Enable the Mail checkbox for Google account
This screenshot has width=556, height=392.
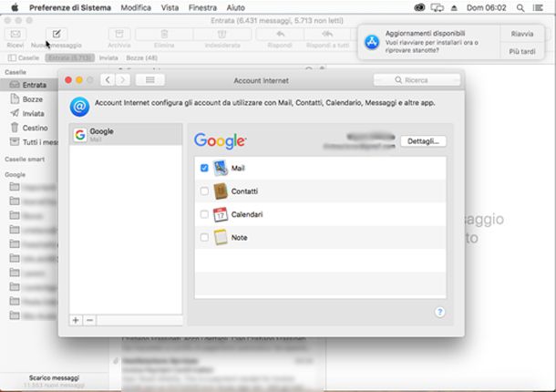click(204, 168)
